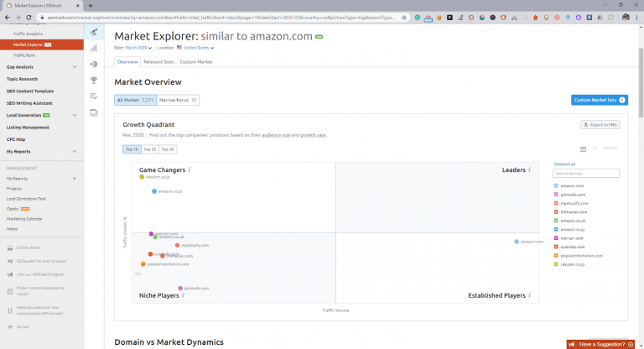644x349 pixels.
Task: Open the checklist icon in the side rail
Action: pos(94,96)
